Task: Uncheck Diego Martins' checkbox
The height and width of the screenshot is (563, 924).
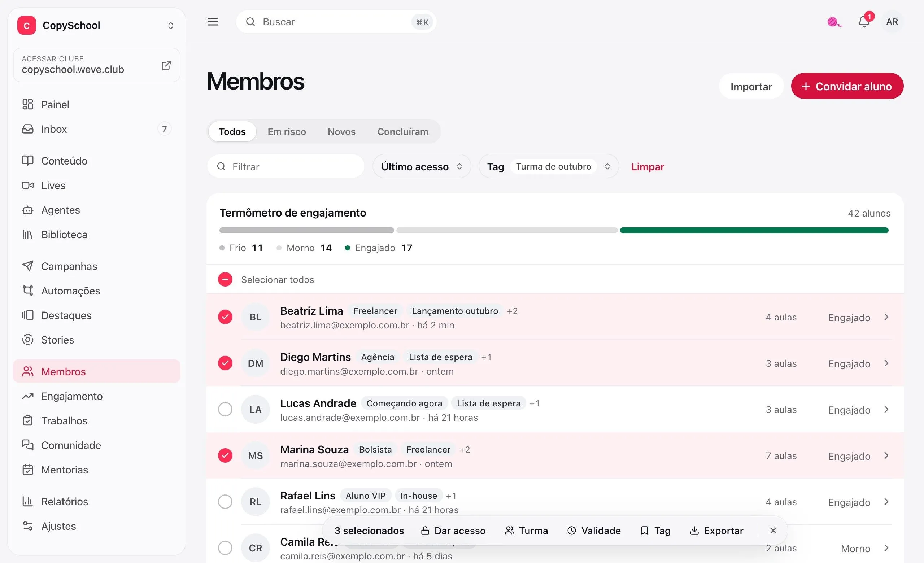Action: pos(225,363)
